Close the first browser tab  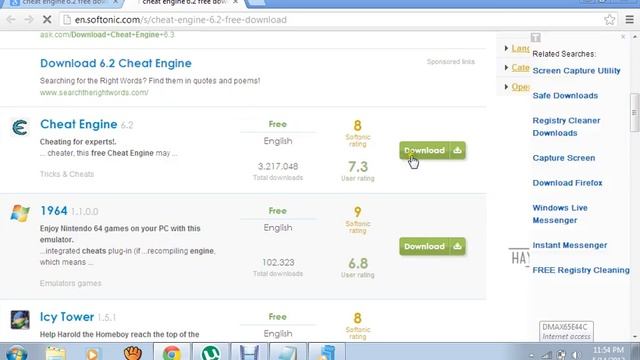point(116,2)
